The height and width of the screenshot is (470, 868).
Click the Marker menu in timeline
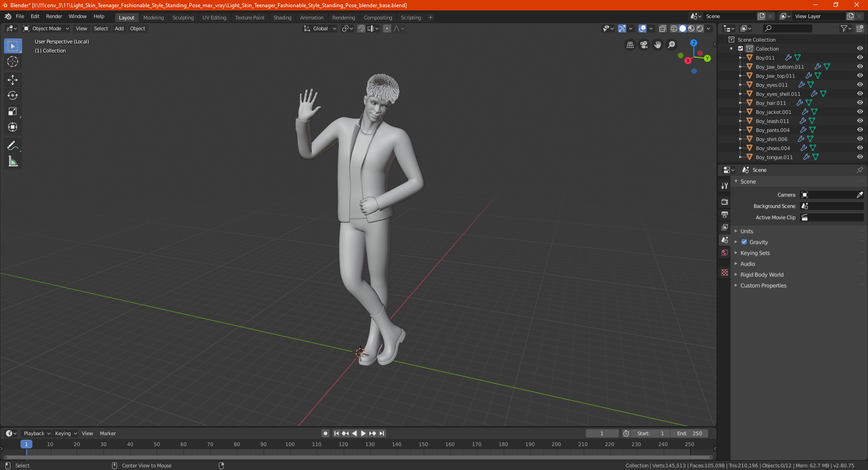(108, 433)
